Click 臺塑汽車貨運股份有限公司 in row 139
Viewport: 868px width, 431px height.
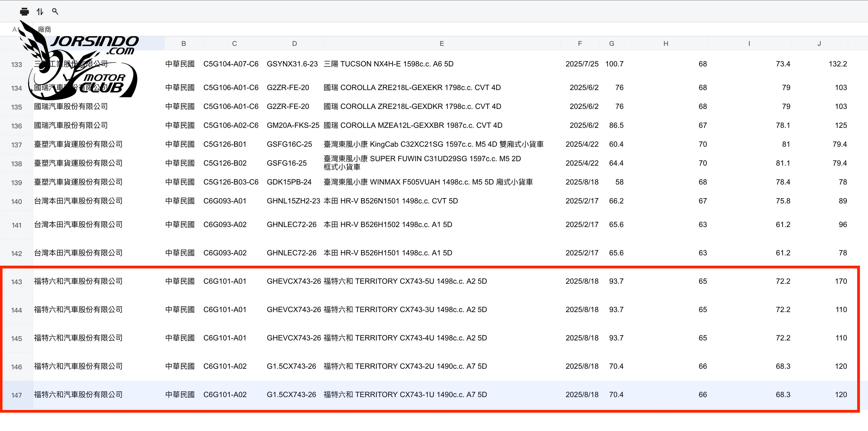point(78,182)
